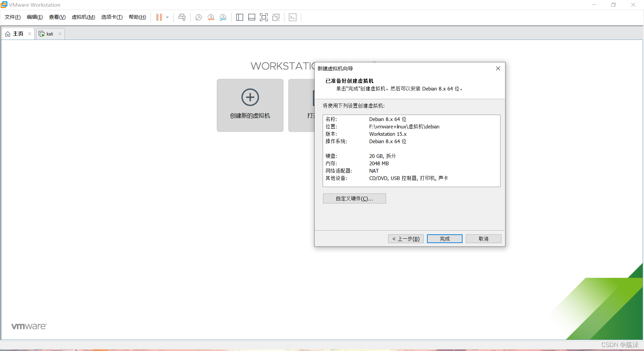
Task: Click the Unity mode icon
Action: coord(276,17)
